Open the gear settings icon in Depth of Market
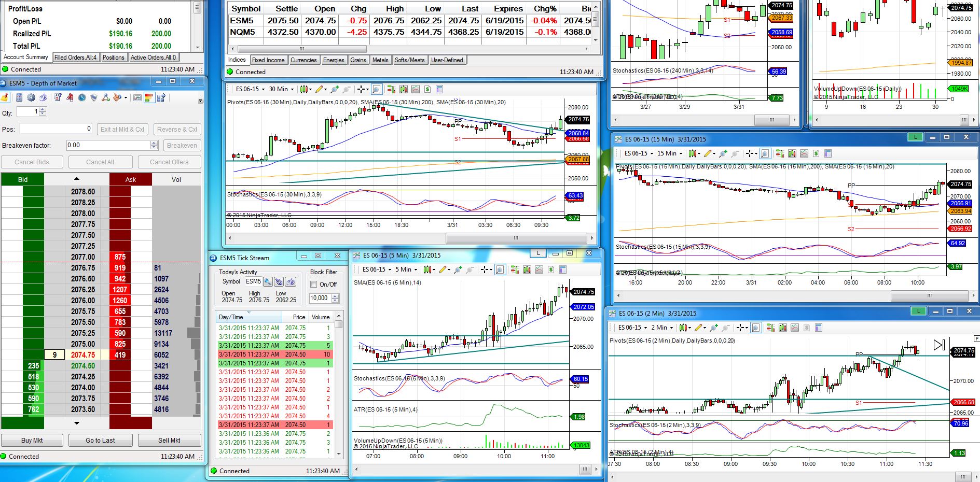Image resolution: width=980 pixels, height=482 pixels. pyautogui.click(x=31, y=97)
